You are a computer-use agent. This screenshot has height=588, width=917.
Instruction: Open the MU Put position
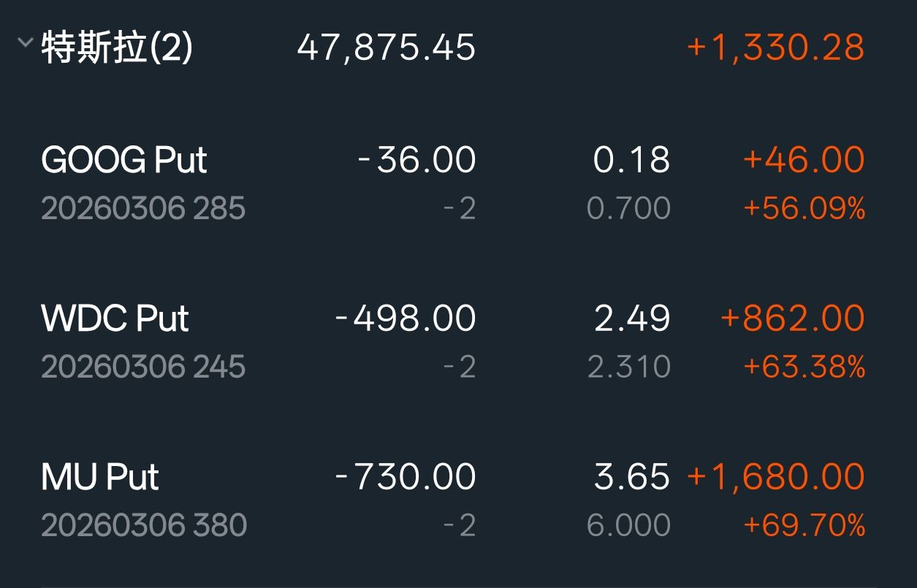[100, 477]
